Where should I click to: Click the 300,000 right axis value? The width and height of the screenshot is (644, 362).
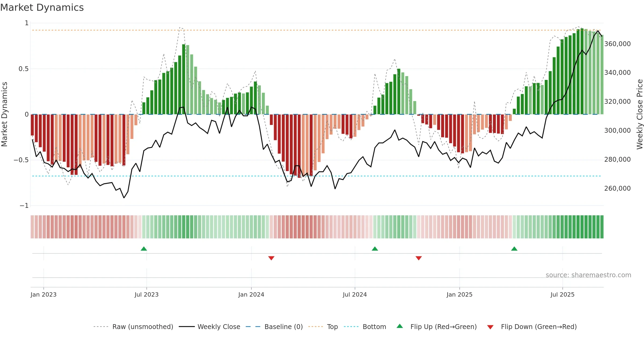(x=617, y=130)
